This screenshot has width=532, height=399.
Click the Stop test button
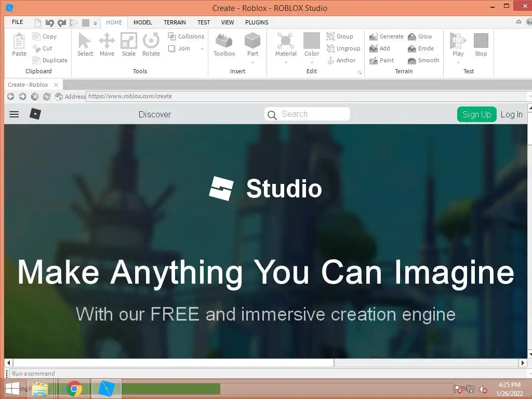coord(481,45)
